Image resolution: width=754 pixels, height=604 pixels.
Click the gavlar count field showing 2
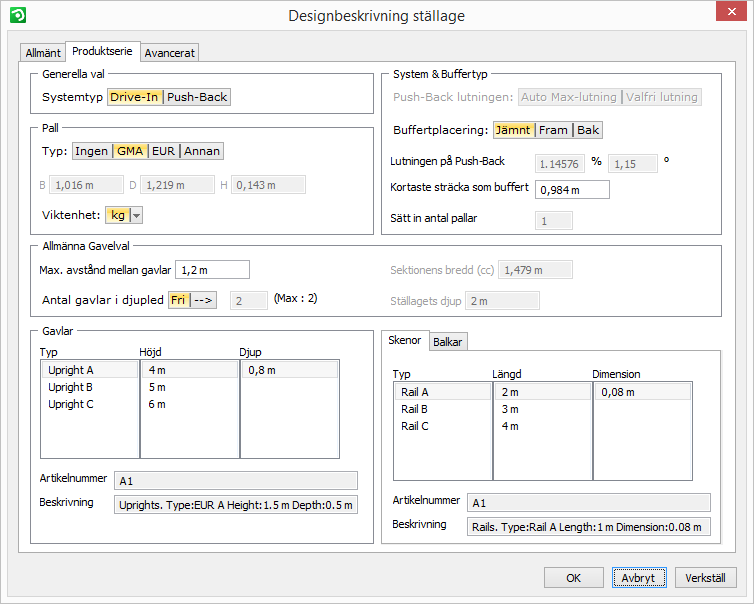point(249,301)
